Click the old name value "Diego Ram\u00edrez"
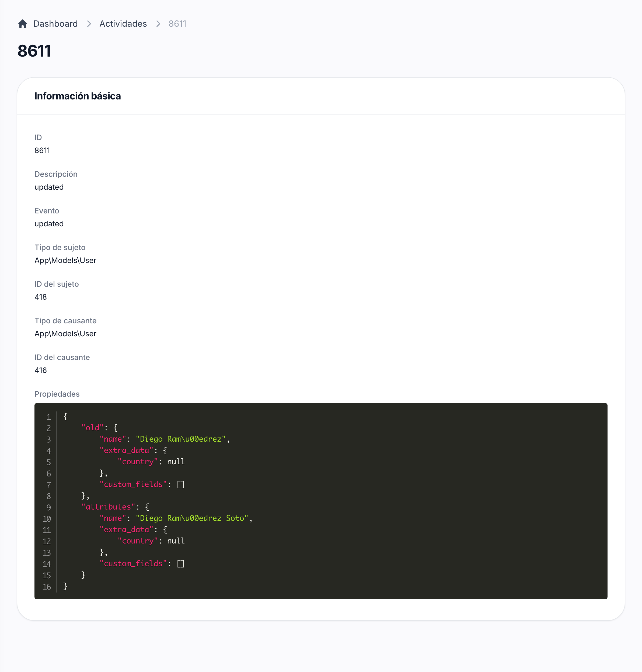This screenshot has height=672, width=642. point(181,439)
